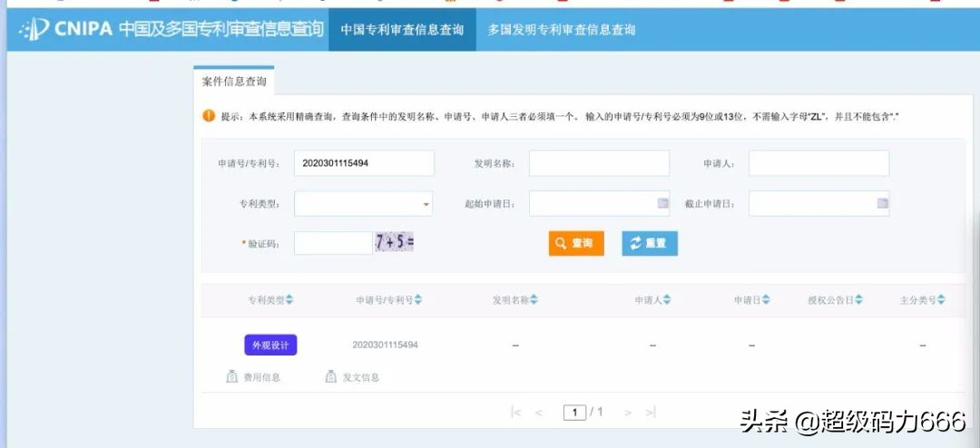Sort by 专利类型 column arrows
The height and width of the screenshot is (448, 980).
tap(289, 300)
